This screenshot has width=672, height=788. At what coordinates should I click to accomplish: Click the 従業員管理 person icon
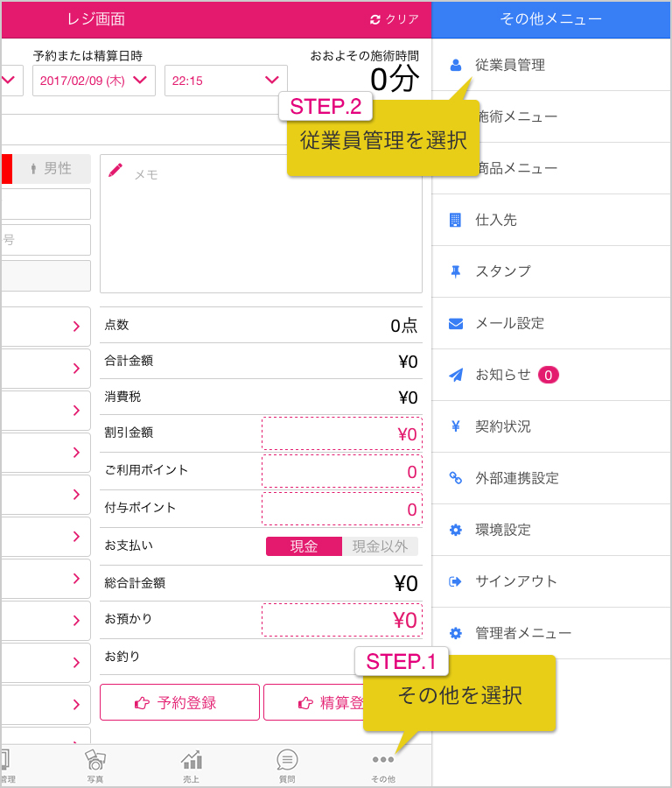coord(456,65)
